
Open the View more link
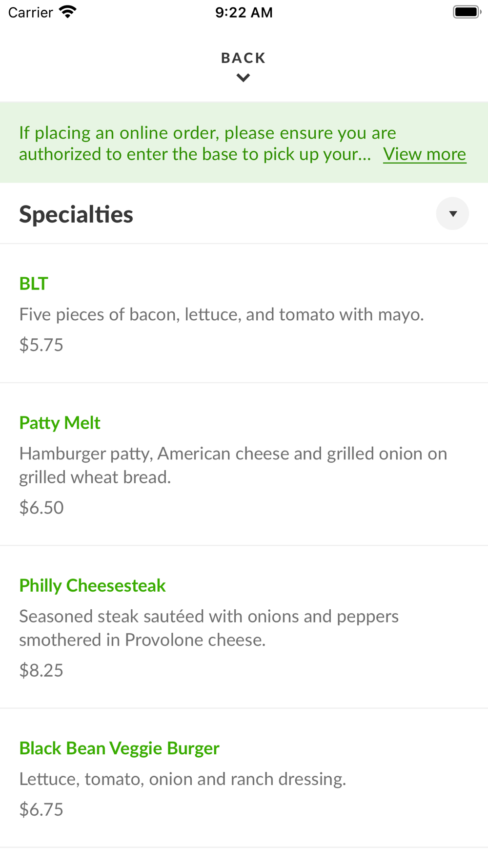tap(424, 154)
